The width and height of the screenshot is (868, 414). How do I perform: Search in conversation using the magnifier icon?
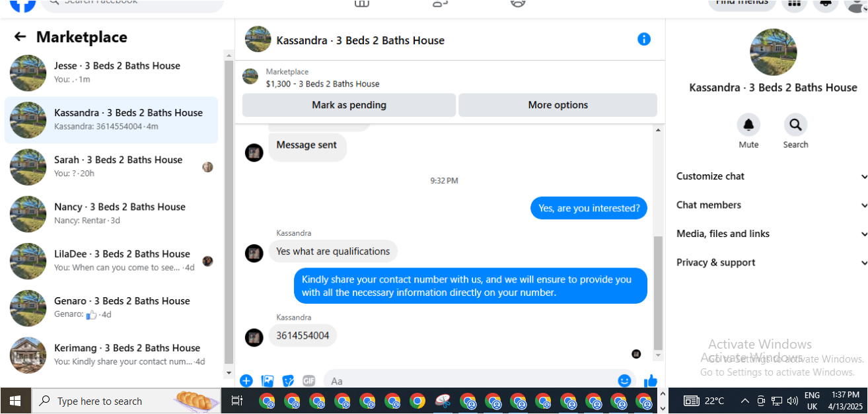[795, 125]
